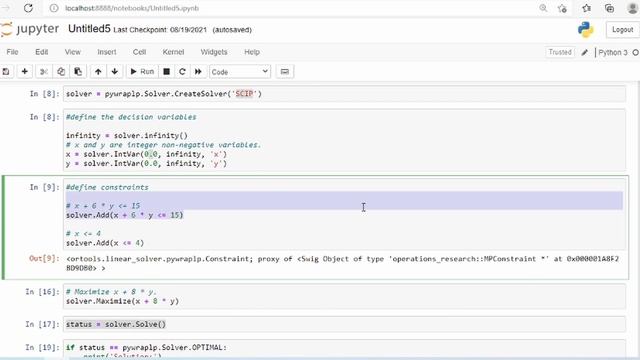Click the Python logo icon

coord(585,30)
